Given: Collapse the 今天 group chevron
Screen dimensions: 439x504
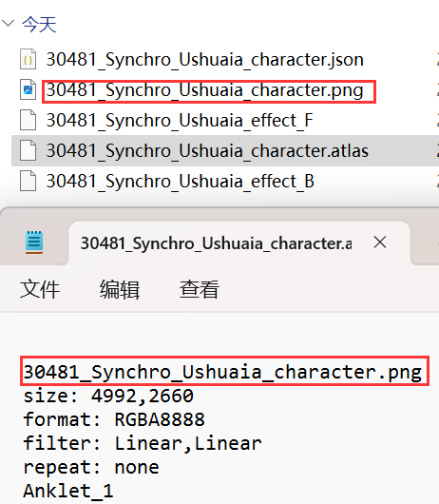Looking at the screenshot, I should point(8,23).
